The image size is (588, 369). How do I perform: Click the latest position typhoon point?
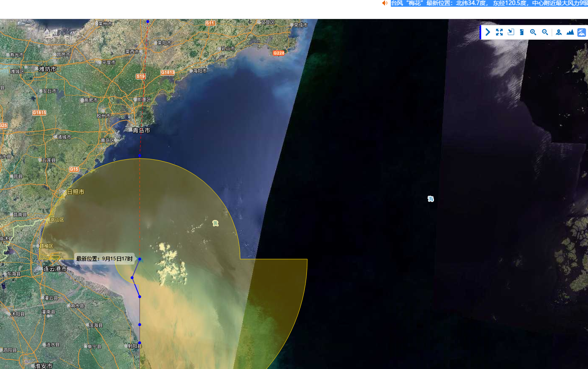pyautogui.click(x=140, y=259)
